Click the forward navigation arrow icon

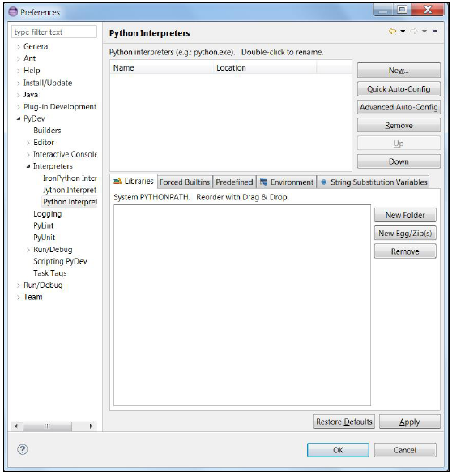[414, 31]
